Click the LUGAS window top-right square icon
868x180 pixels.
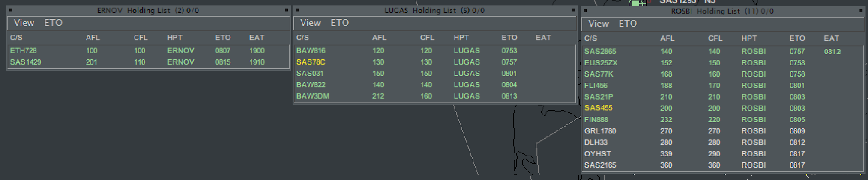(573, 10)
